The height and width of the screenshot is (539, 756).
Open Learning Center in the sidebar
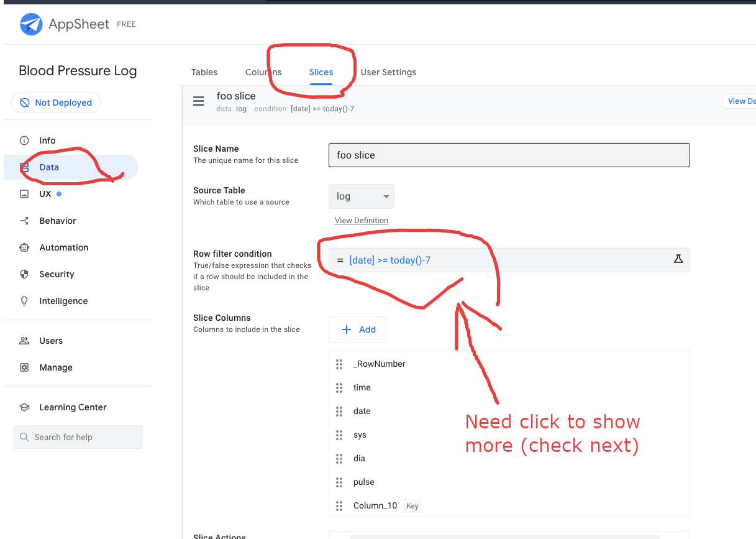coord(73,407)
